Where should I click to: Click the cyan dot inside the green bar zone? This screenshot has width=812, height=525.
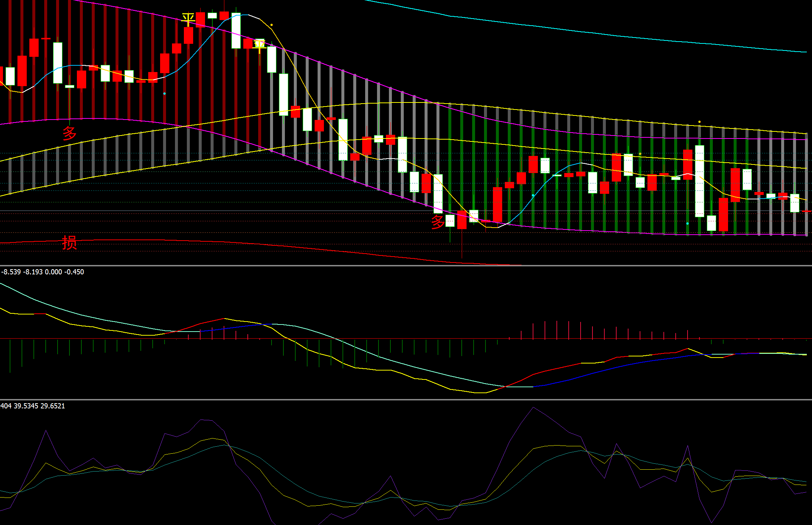[533, 195]
